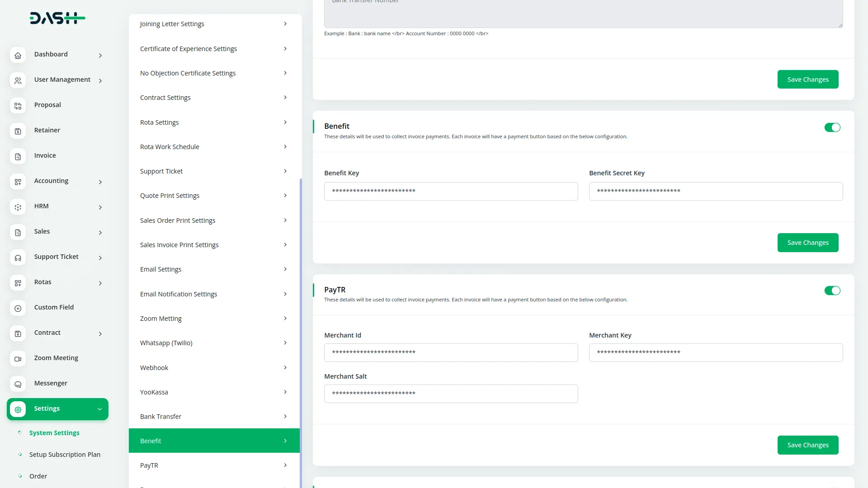Click the Messenger chat icon
Viewport: 868px width, 488px height.
click(x=18, y=384)
